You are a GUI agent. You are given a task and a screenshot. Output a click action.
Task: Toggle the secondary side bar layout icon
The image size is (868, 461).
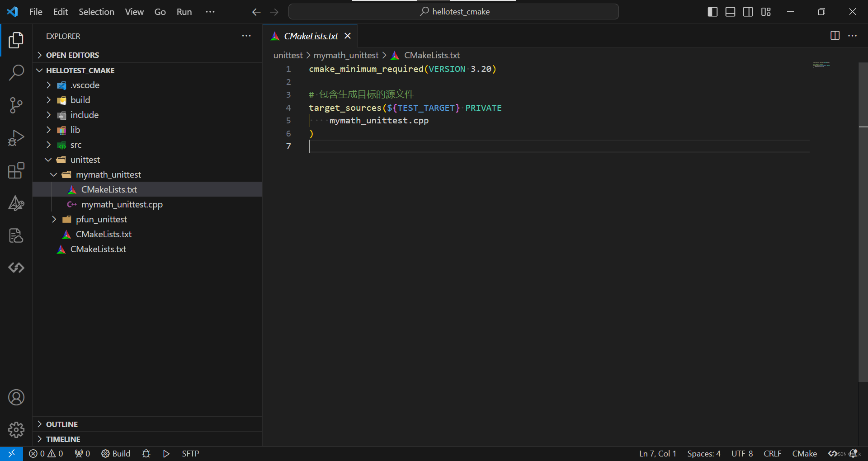point(748,12)
